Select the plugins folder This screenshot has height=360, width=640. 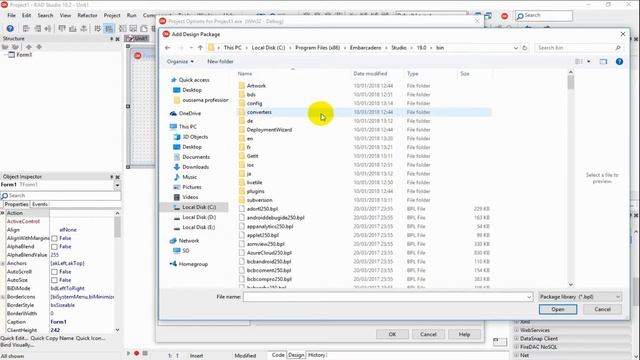click(256, 191)
